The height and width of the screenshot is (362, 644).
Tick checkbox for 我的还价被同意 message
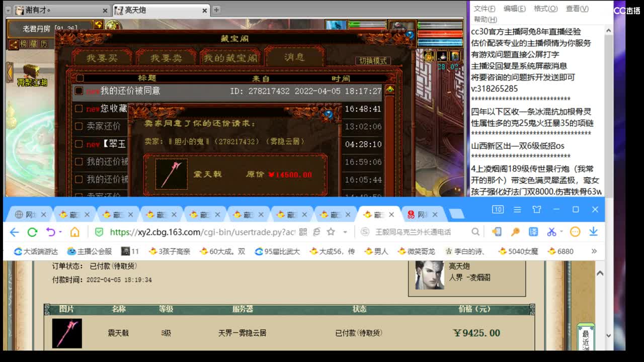coord(79,91)
